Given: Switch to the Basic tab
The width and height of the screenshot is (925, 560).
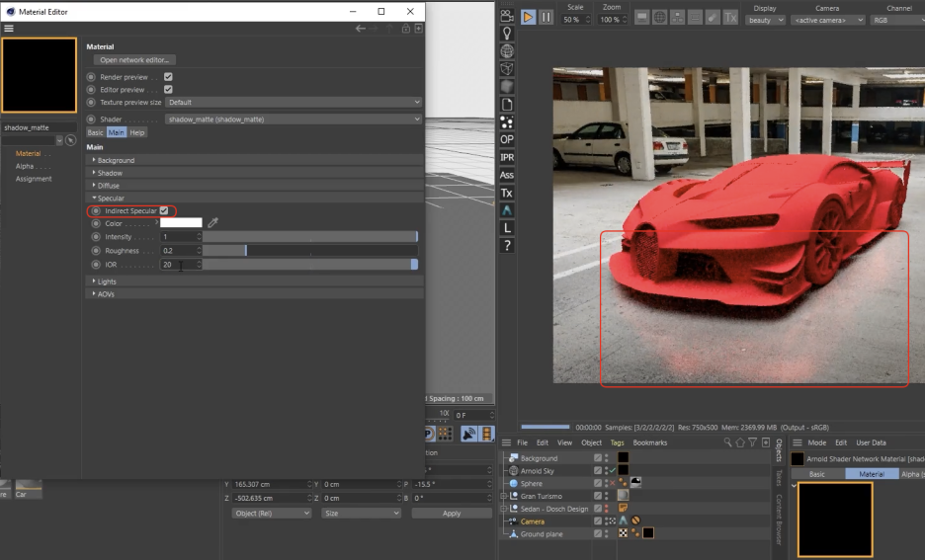Looking at the screenshot, I should [95, 132].
